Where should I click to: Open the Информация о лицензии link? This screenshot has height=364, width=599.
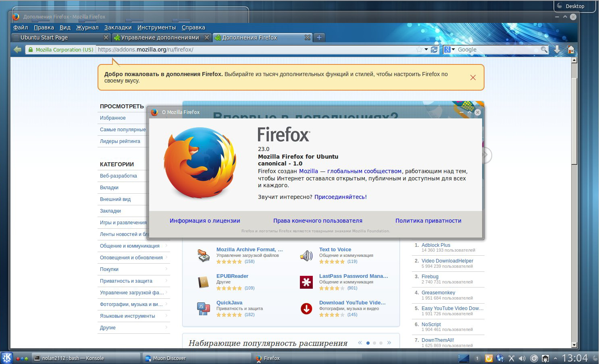click(205, 221)
